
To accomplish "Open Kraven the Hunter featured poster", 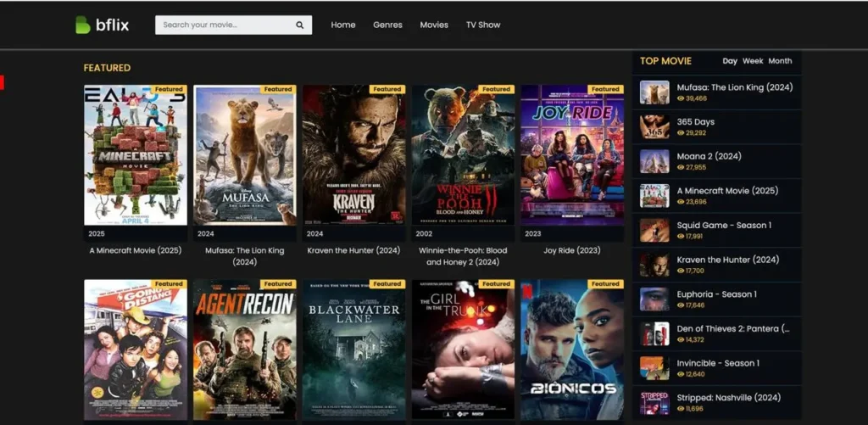I will pyautogui.click(x=353, y=154).
